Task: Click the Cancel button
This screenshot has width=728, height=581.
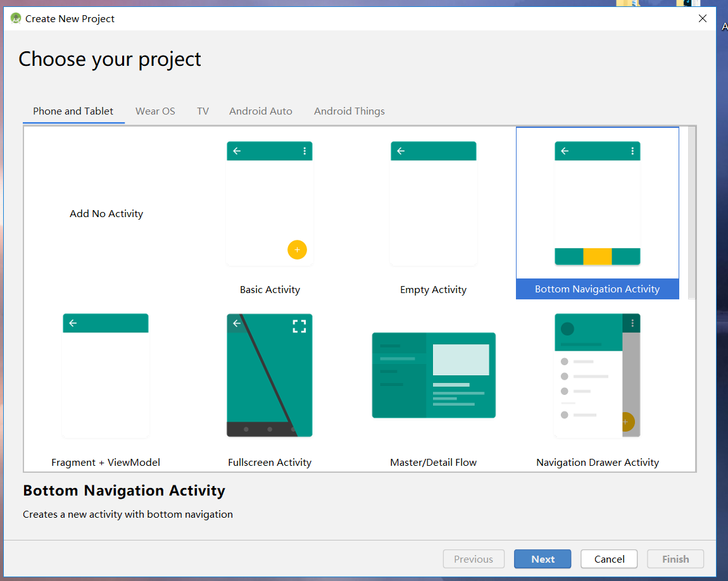Action: point(608,559)
